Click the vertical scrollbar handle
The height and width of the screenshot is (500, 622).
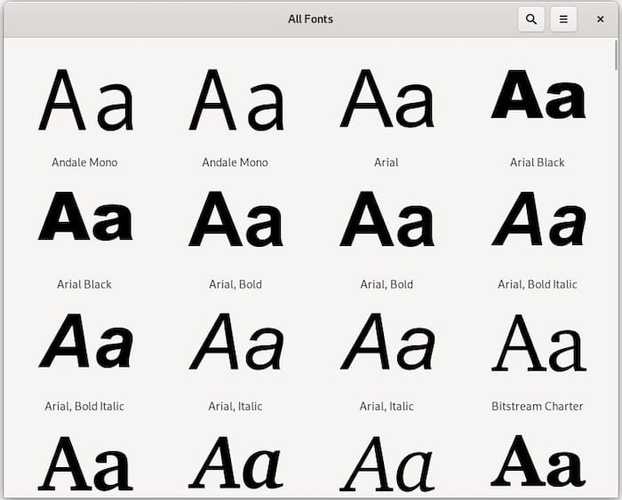tap(616, 56)
